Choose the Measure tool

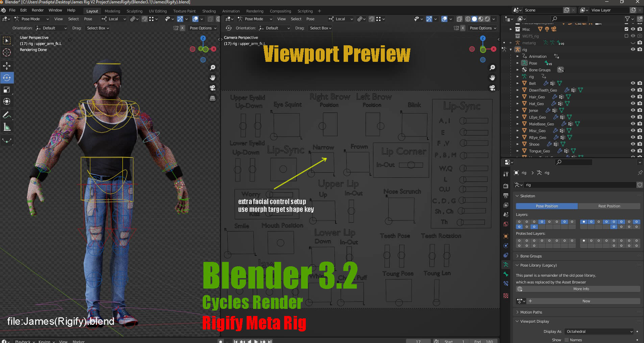point(7,127)
